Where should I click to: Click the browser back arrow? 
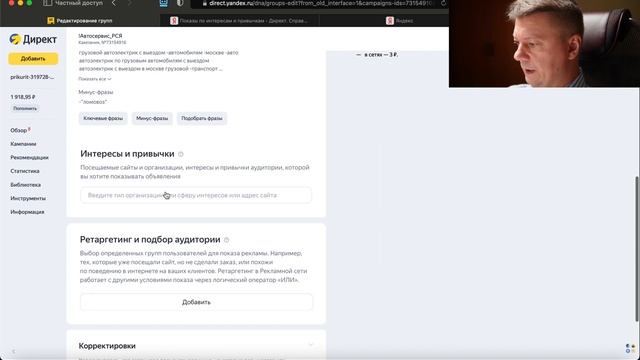113,3
